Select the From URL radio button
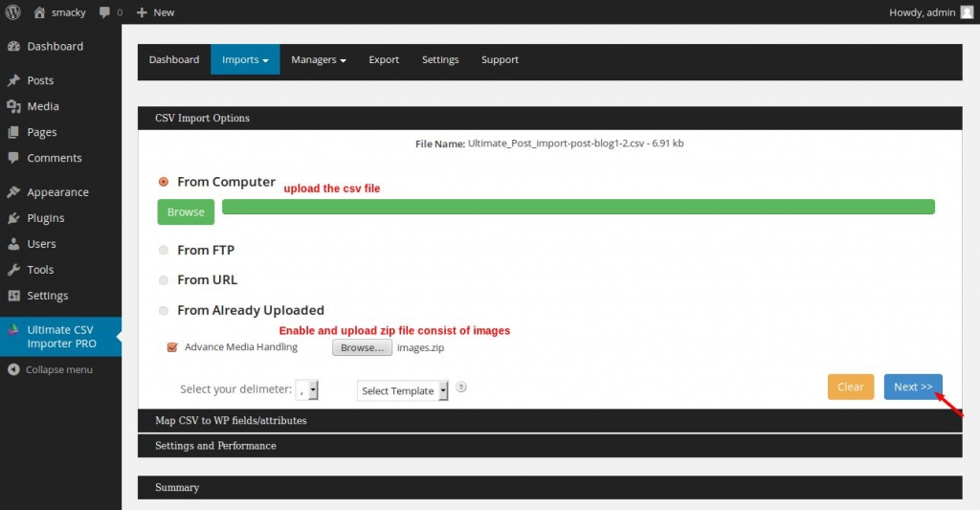 164,280
